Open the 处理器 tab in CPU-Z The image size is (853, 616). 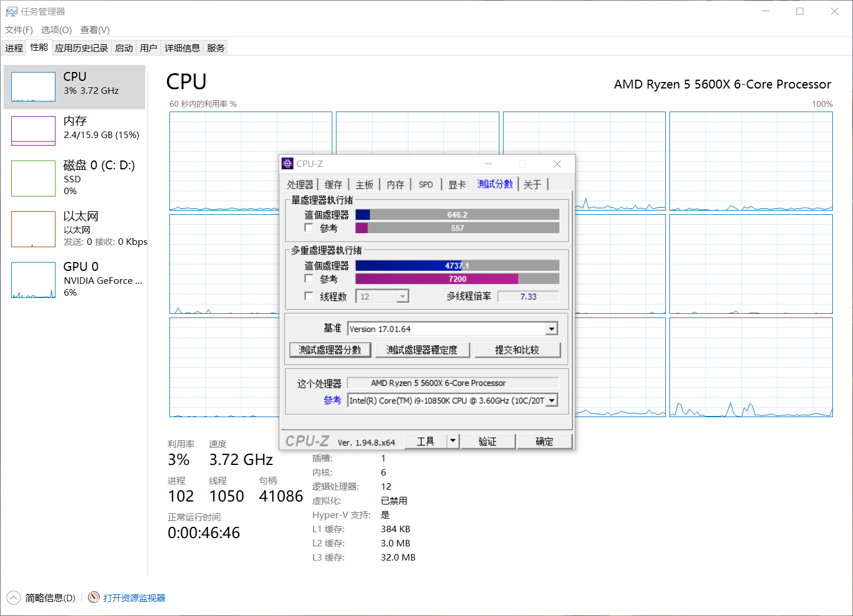[x=300, y=185]
